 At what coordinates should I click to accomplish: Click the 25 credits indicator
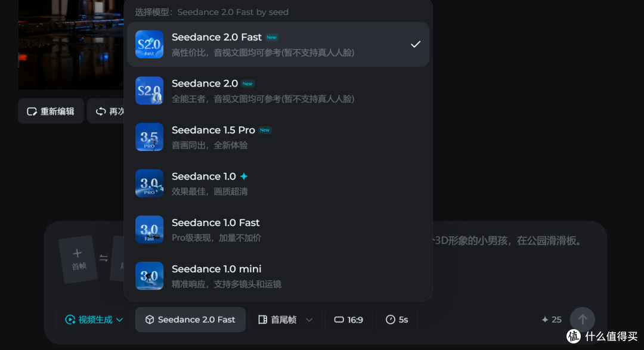551,320
